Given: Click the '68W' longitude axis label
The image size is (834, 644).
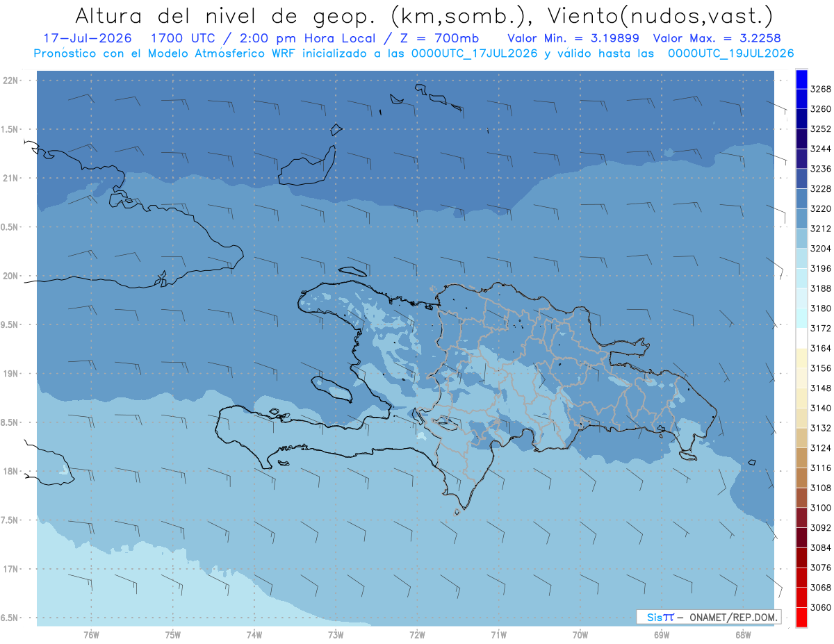Looking at the screenshot, I should (x=743, y=635).
